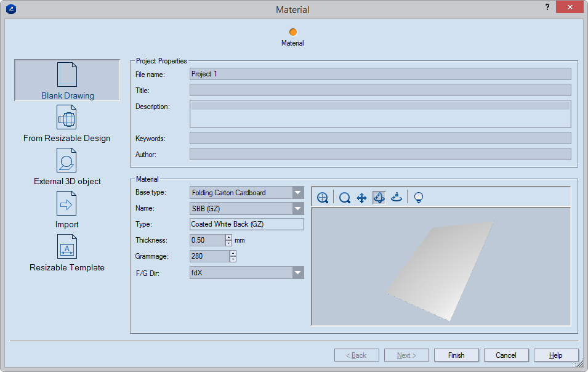This screenshot has width=588, height=372.
Task: Pick the External 3D object option
Action: 67,167
